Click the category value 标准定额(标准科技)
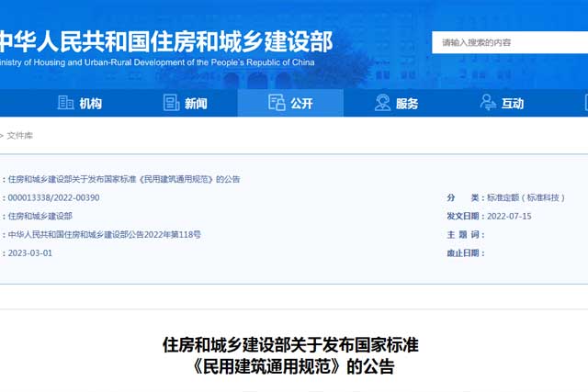This screenshot has height=392, width=588. 526,197
